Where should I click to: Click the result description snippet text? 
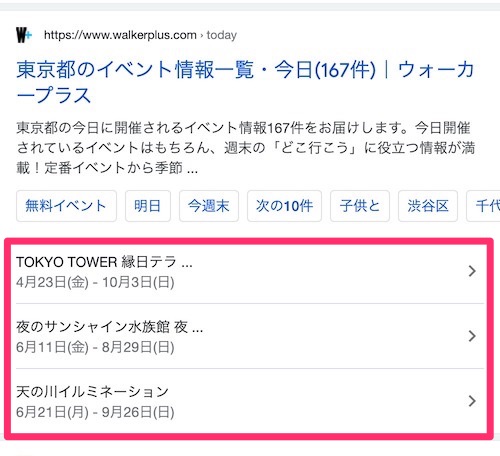coord(246,148)
